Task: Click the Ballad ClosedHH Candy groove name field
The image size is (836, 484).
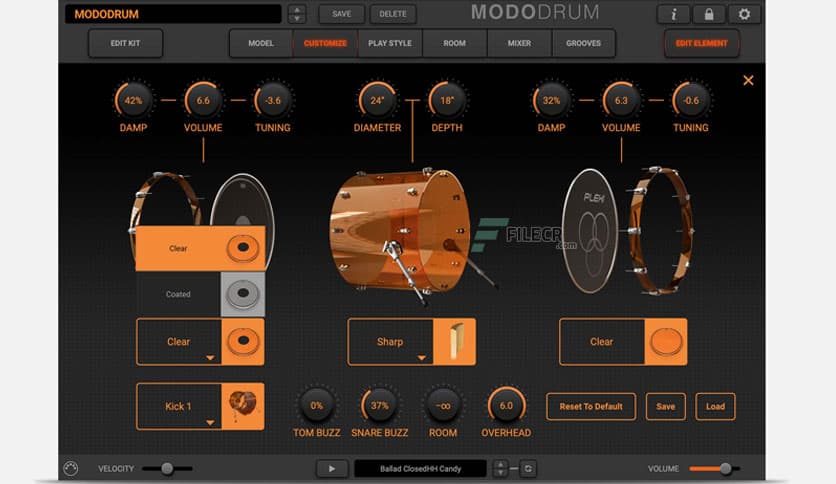Action: pyautogui.click(x=421, y=469)
